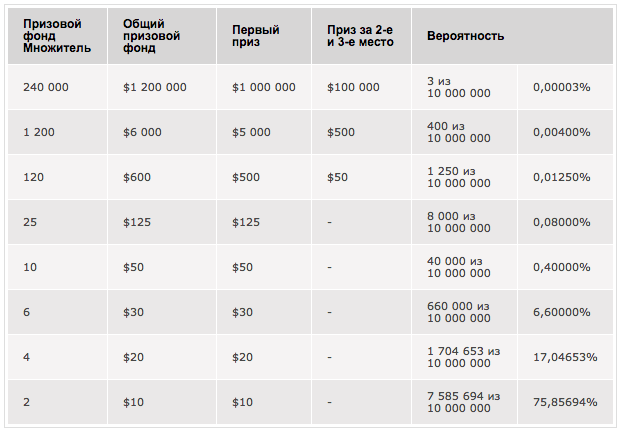Click the Общий призовой фонд header

162,36
